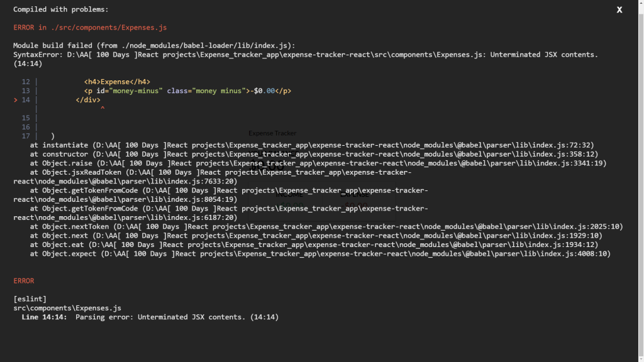Click the red arrow beside line number 14

[16, 100]
